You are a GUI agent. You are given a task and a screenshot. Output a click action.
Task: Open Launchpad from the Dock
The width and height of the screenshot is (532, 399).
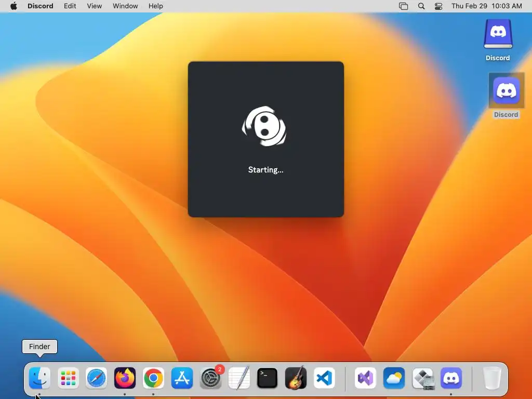point(68,378)
